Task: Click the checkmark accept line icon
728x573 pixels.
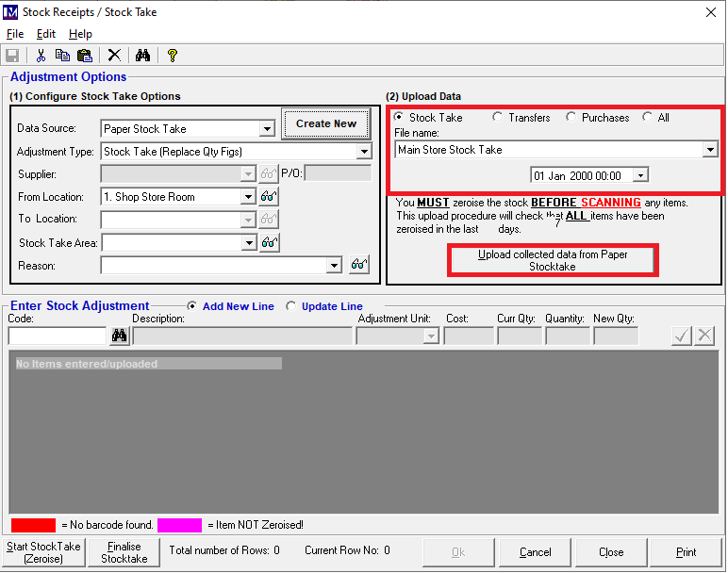Action: click(681, 336)
